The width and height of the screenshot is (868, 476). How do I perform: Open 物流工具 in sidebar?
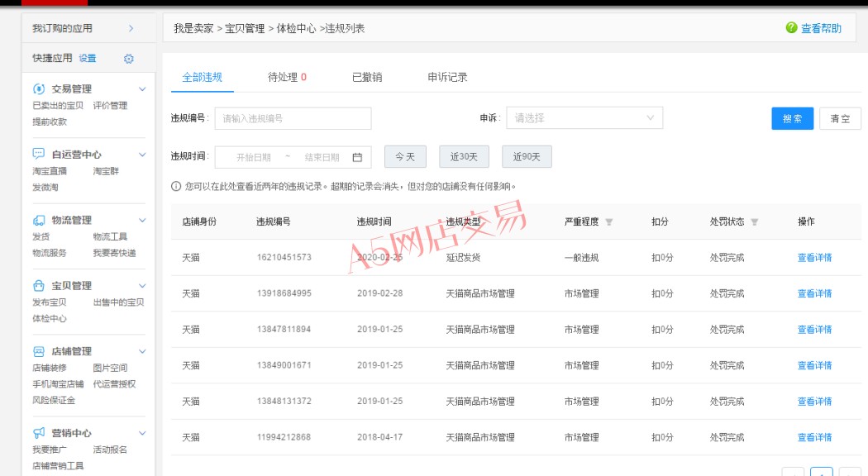coord(110,236)
